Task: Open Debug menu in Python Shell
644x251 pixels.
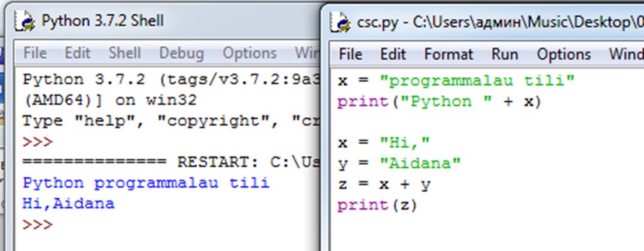Action: click(x=181, y=53)
